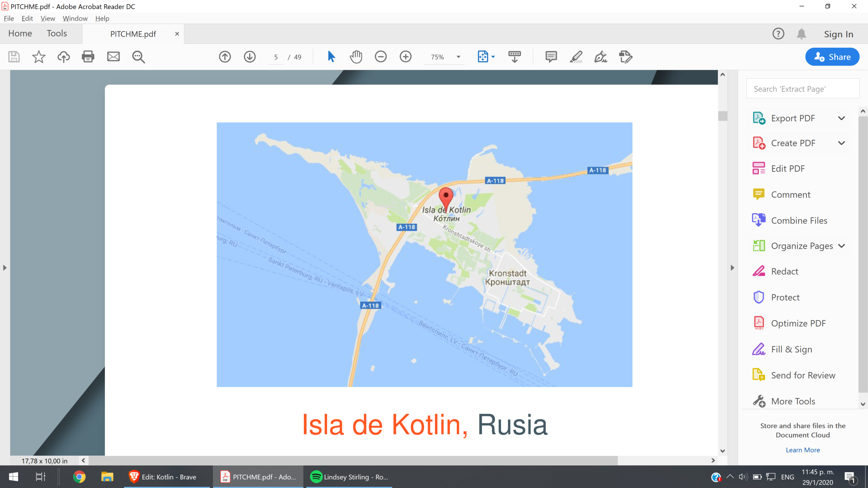Select the Hand pan tool
Screen dimensions: 868x488
pyautogui.click(x=356, y=57)
